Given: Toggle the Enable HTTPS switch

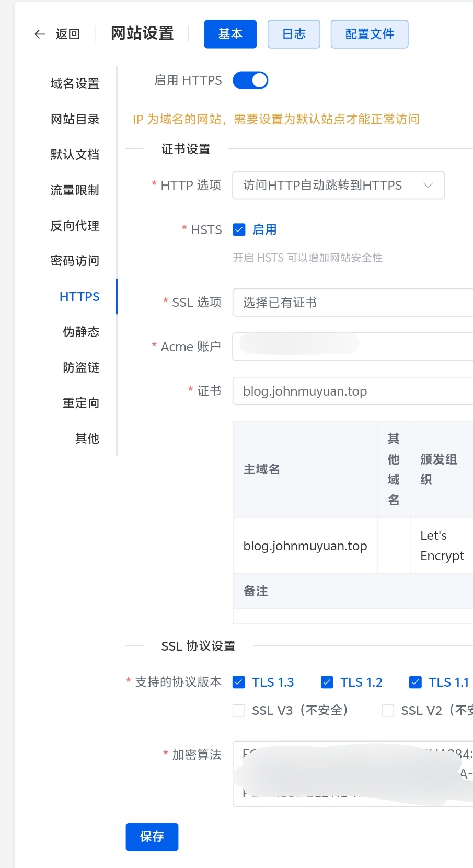Looking at the screenshot, I should click(250, 80).
